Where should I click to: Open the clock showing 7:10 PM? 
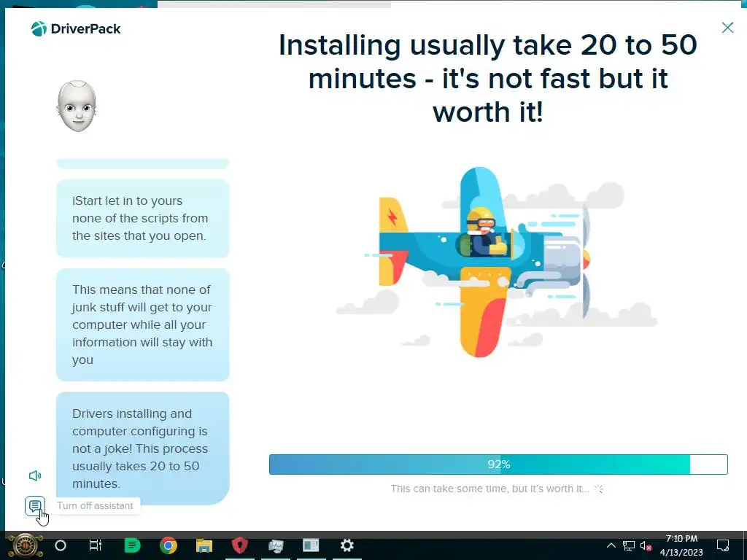point(681,545)
